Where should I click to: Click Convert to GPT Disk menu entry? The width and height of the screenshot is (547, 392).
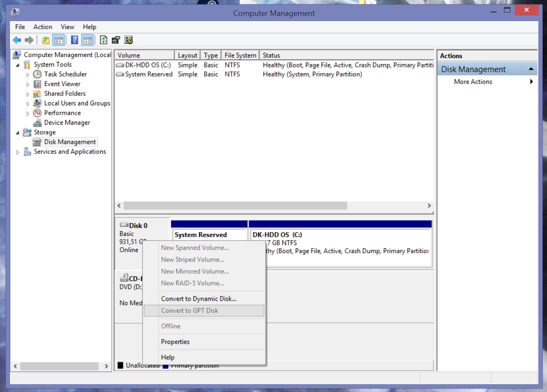pyautogui.click(x=204, y=311)
